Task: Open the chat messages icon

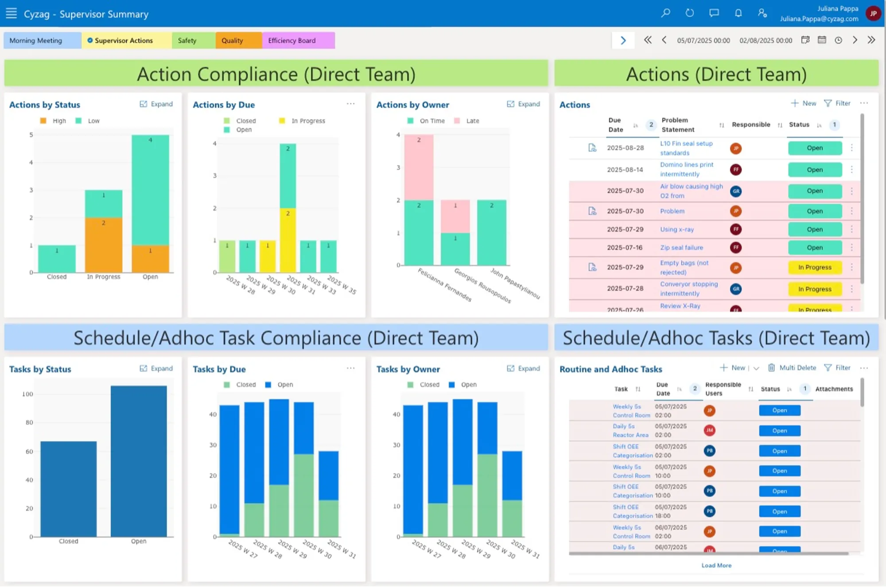Action: point(714,13)
